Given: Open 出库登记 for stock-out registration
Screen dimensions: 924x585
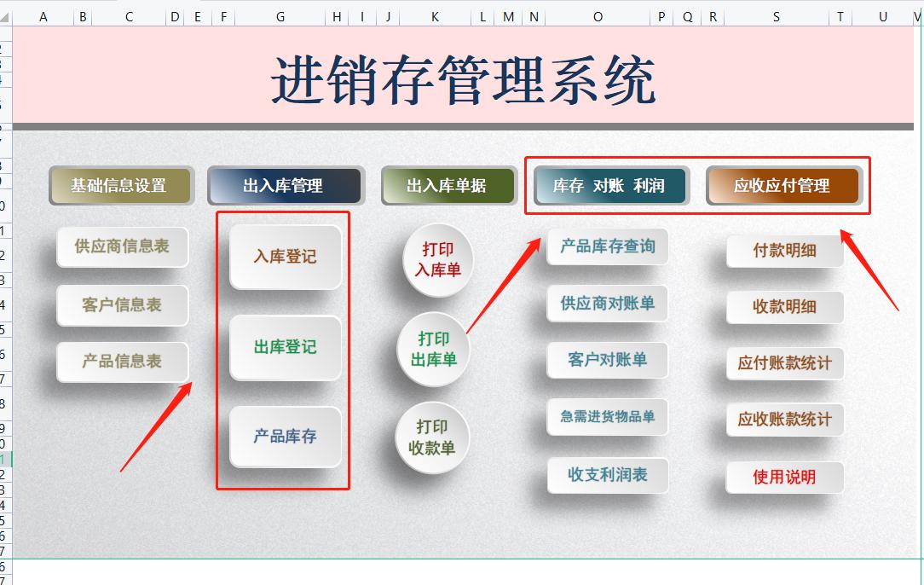Looking at the screenshot, I should click(285, 348).
